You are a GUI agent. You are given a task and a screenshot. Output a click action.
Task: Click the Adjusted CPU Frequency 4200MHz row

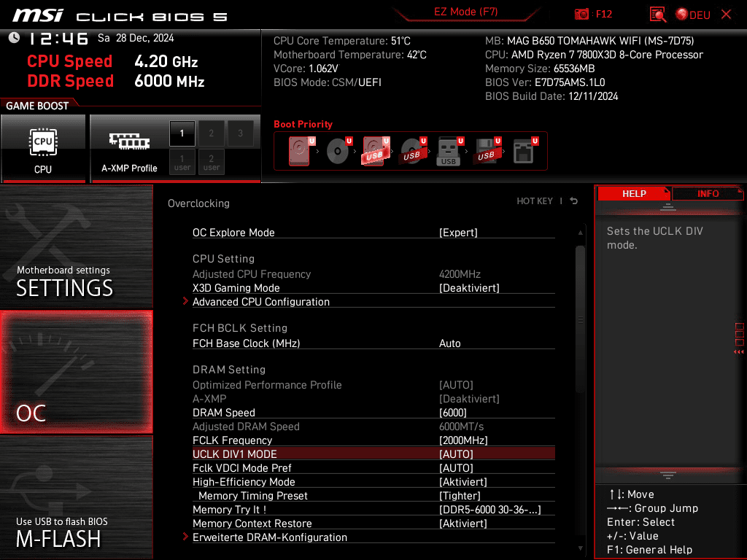click(x=373, y=274)
